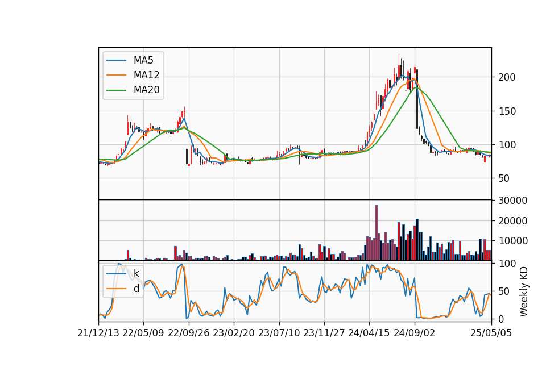This screenshot has width=546, height=392.
Task: Click the MA5 legend label
Action: 143,60
